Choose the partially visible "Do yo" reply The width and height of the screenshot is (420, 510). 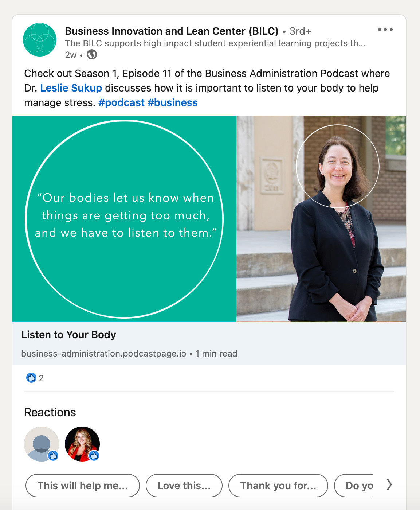[x=354, y=486]
